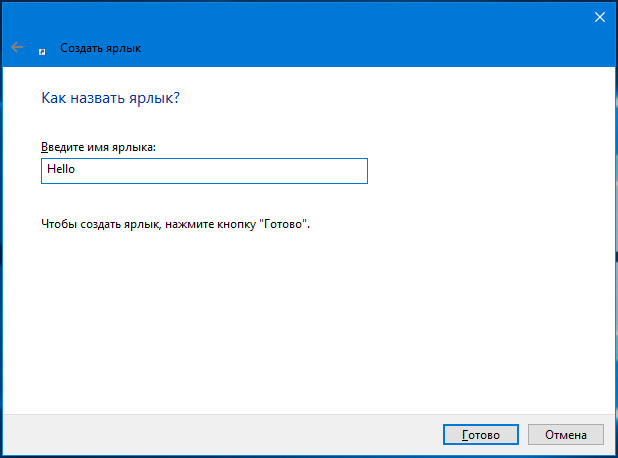This screenshot has height=458, width=618.
Task: Click the instruction text mentioning "Готово"
Action: click(175, 224)
